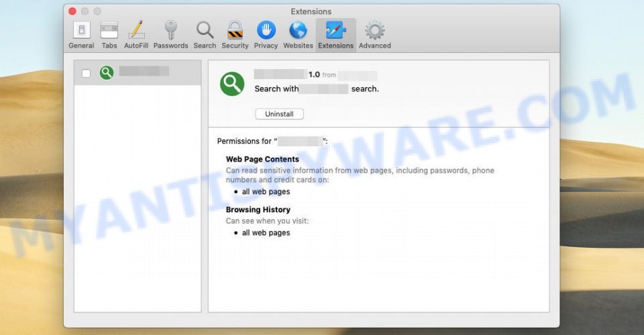The height and width of the screenshot is (335, 644).
Task: Select the blurred extension name in list
Action: tap(144, 71)
